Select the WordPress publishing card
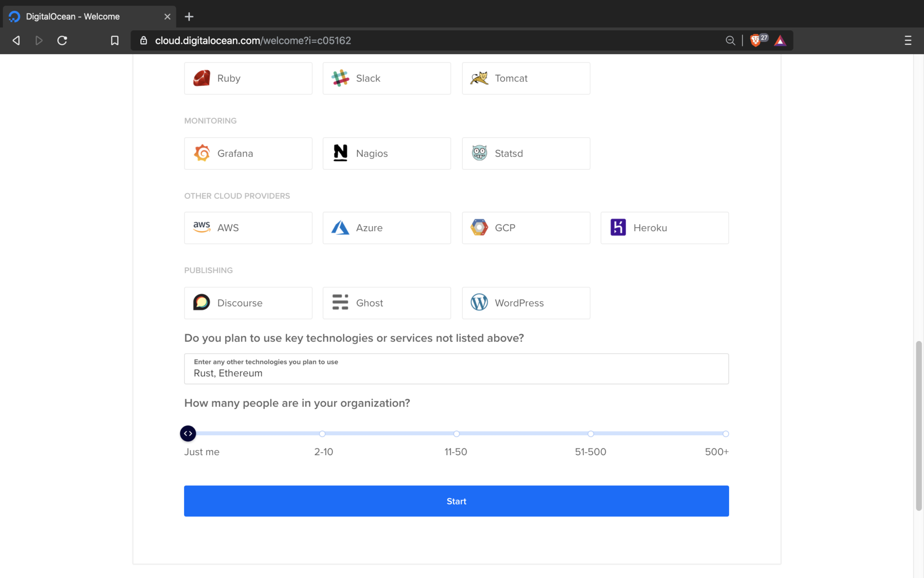 click(526, 303)
